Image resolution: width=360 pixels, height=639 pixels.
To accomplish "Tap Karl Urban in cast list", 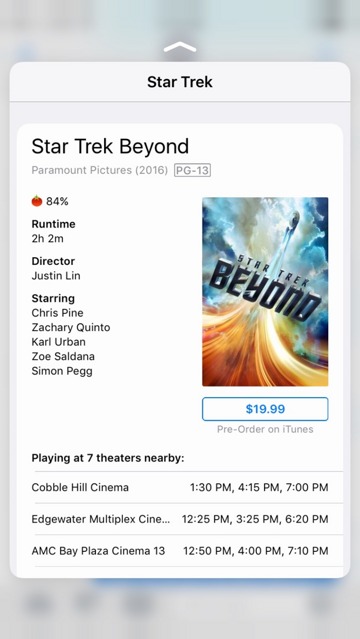I will click(59, 342).
